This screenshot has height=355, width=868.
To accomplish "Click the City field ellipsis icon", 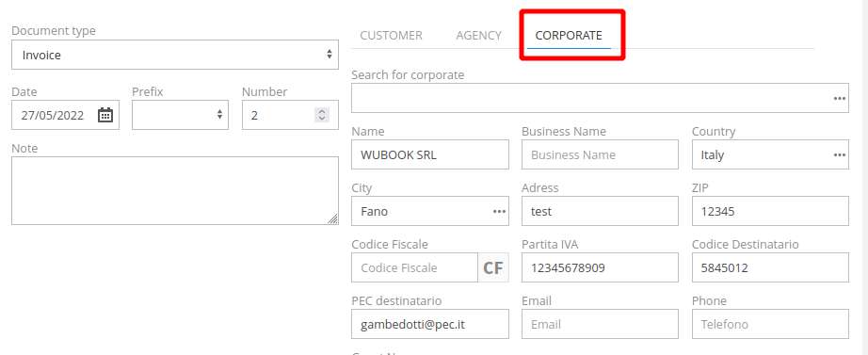I will coord(499,212).
